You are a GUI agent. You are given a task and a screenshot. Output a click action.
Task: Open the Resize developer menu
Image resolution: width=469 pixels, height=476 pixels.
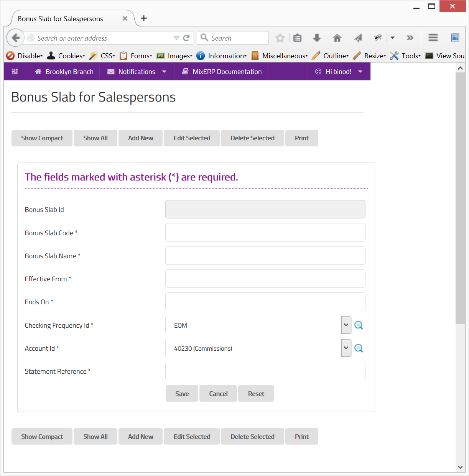(370, 56)
